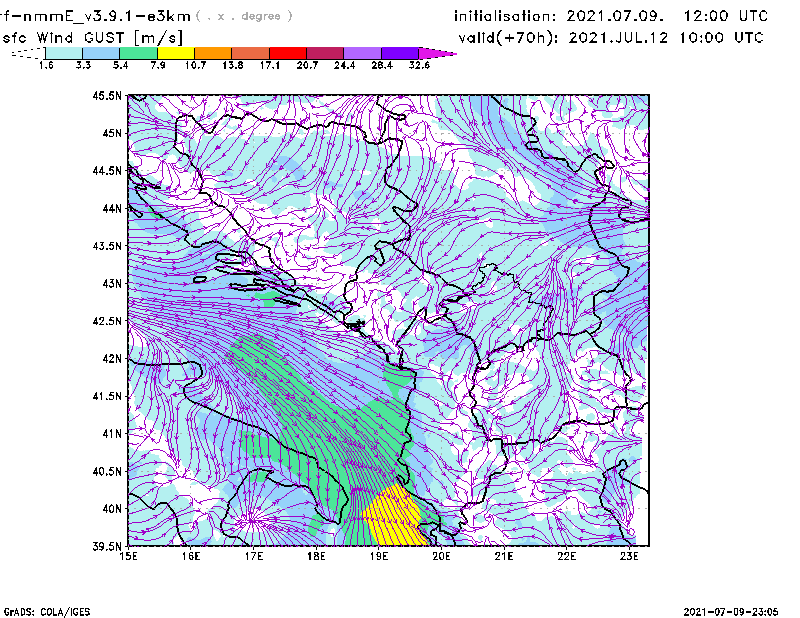Click the 44.5N latitude label
800x618 pixels.
click(x=107, y=170)
